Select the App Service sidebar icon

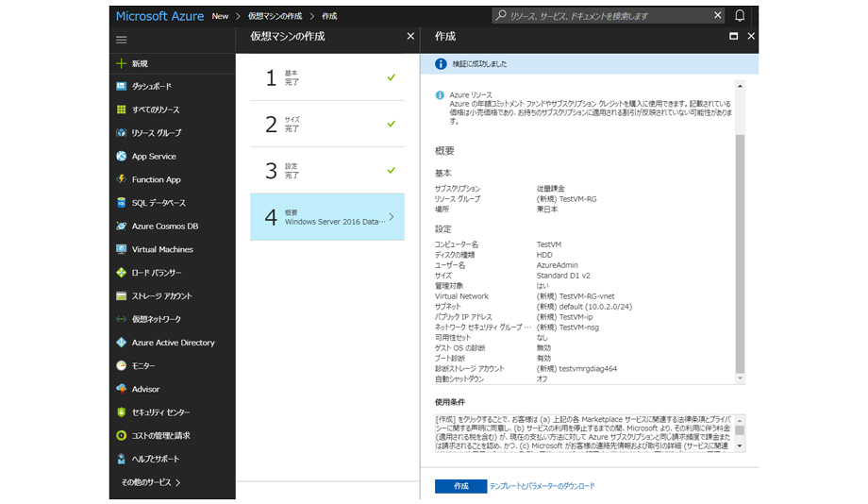[122, 157]
